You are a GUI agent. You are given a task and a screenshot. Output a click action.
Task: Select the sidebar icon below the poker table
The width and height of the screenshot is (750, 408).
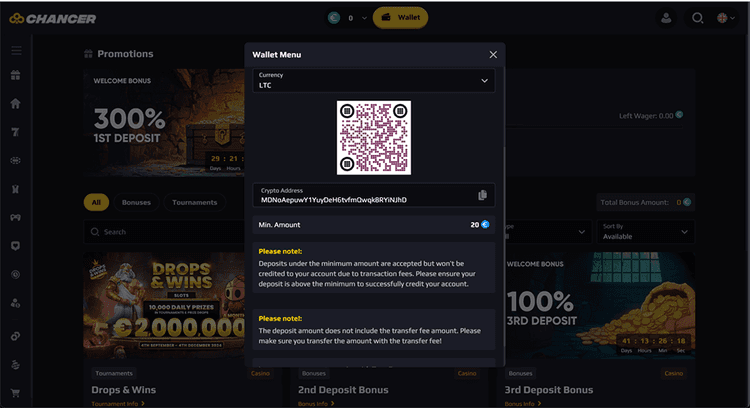16,189
